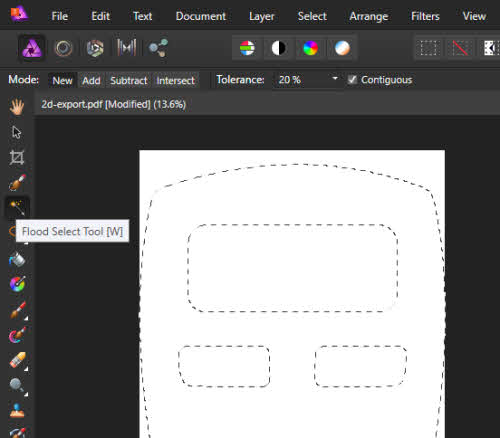Switch to the Liquify Persona
Viewport: 500px width, 438px height.
pyautogui.click(x=63, y=48)
